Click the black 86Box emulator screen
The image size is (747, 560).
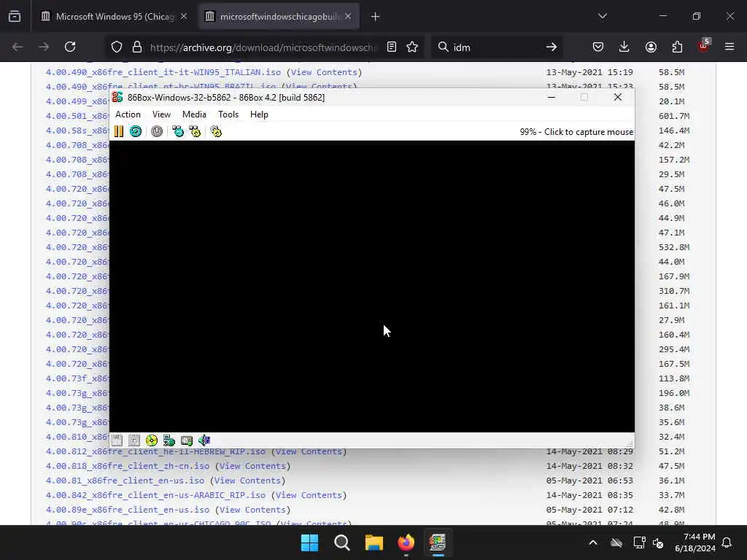(x=372, y=286)
